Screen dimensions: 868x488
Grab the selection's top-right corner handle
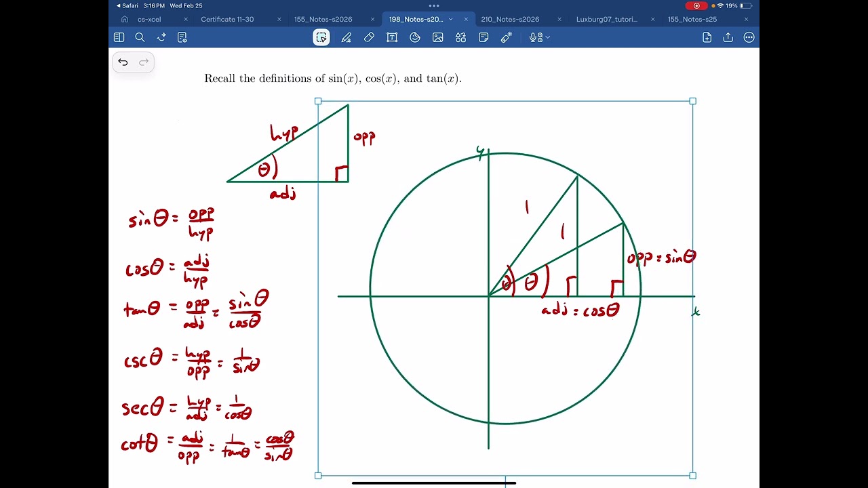coord(692,101)
